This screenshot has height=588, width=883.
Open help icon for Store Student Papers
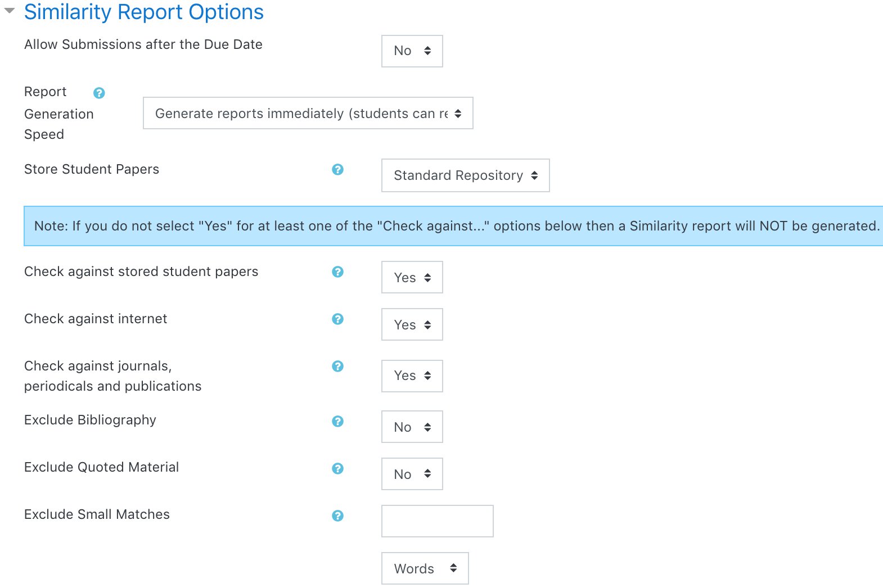337,169
